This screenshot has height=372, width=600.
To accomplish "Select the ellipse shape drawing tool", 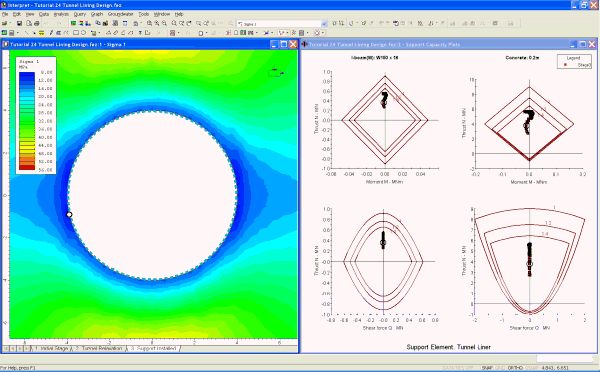I will 83,33.
